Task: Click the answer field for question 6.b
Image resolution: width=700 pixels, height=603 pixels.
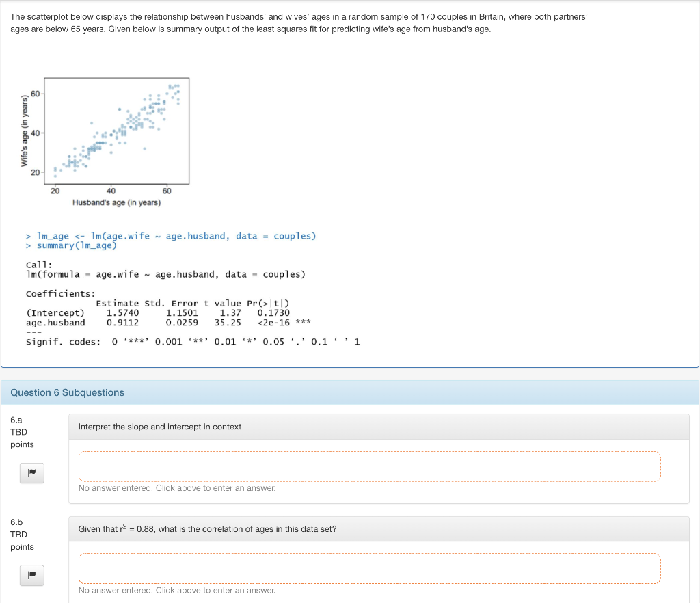Action: (x=369, y=569)
